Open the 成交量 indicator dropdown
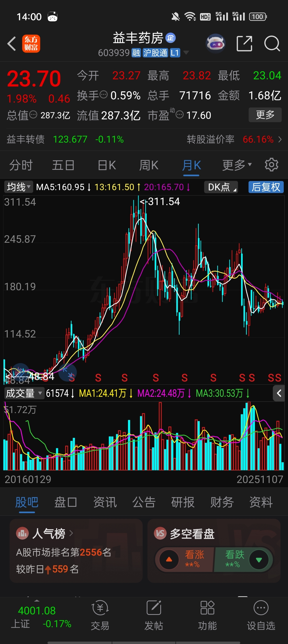Image resolution: width=288 pixels, height=644 pixels. 24,393
